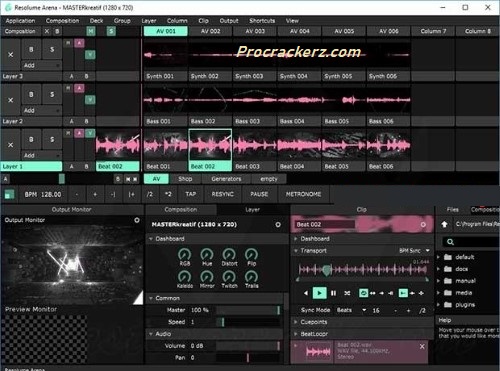This screenshot has width=500, height=371.
Task: Switch to the Layer panel tab
Action: pyautogui.click(x=252, y=210)
